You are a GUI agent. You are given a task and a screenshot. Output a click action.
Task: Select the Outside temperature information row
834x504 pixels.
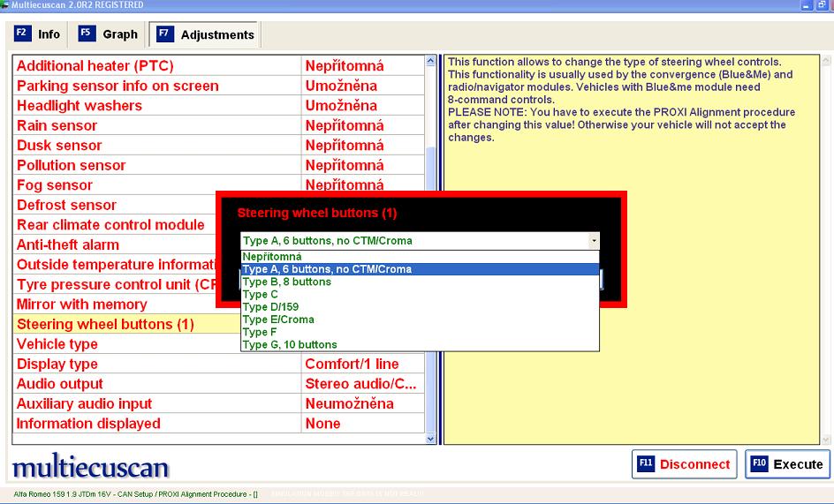114,264
